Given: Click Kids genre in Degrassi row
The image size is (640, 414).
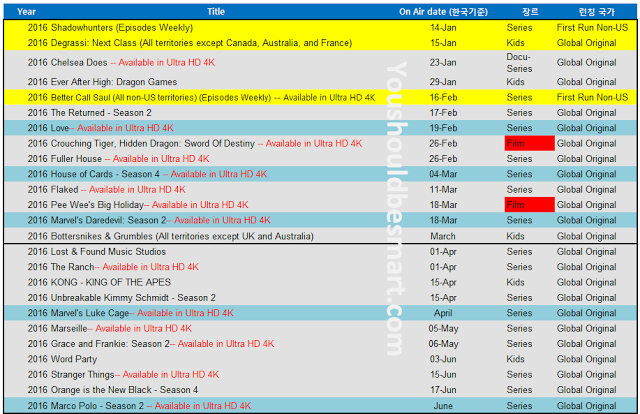Looking at the screenshot, I should click(516, 43).
